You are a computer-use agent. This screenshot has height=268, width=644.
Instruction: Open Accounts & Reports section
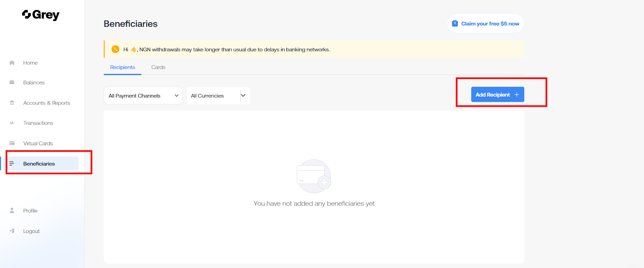pos(47,103)
